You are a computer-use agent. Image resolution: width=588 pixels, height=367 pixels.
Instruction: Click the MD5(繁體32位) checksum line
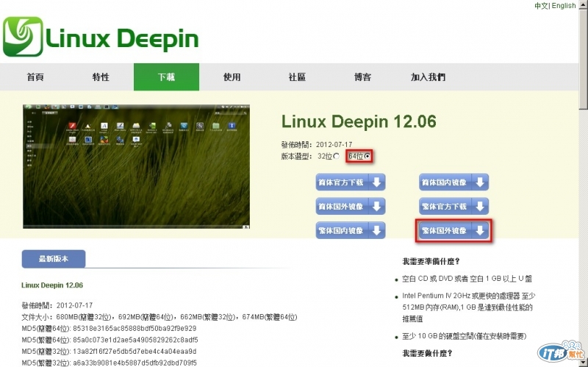[109, 363]
